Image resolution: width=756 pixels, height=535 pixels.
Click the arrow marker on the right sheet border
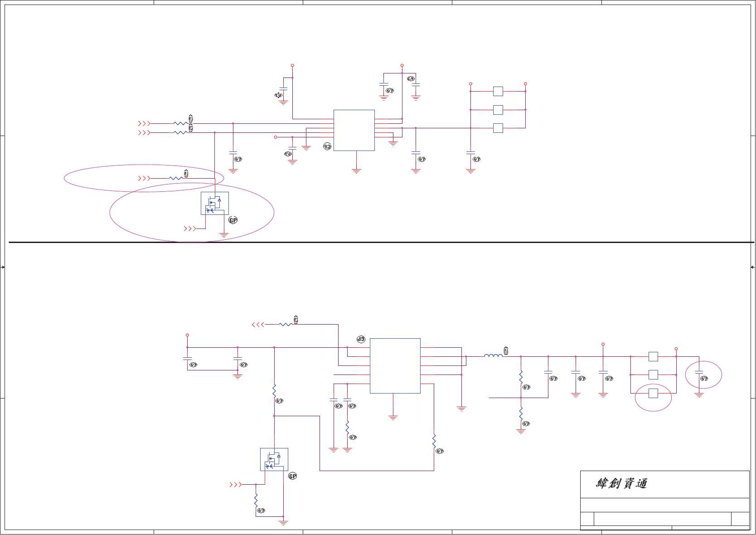753,267
